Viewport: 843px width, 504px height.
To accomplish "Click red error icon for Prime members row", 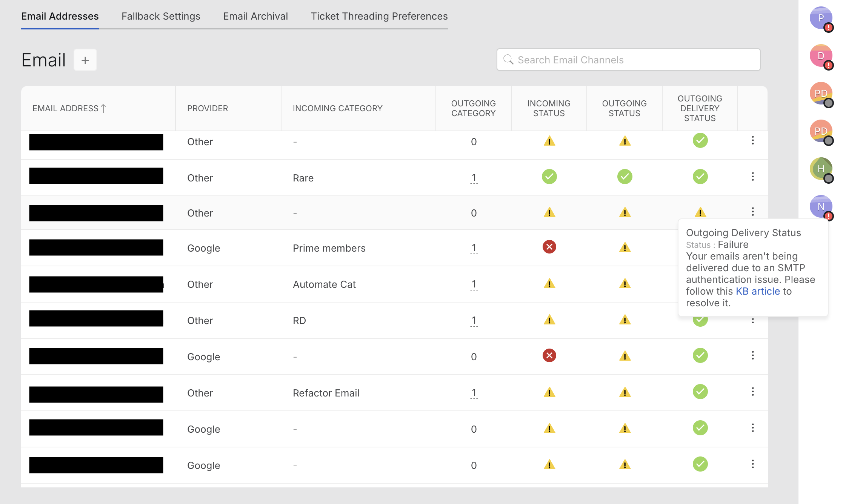I will 549,247.
